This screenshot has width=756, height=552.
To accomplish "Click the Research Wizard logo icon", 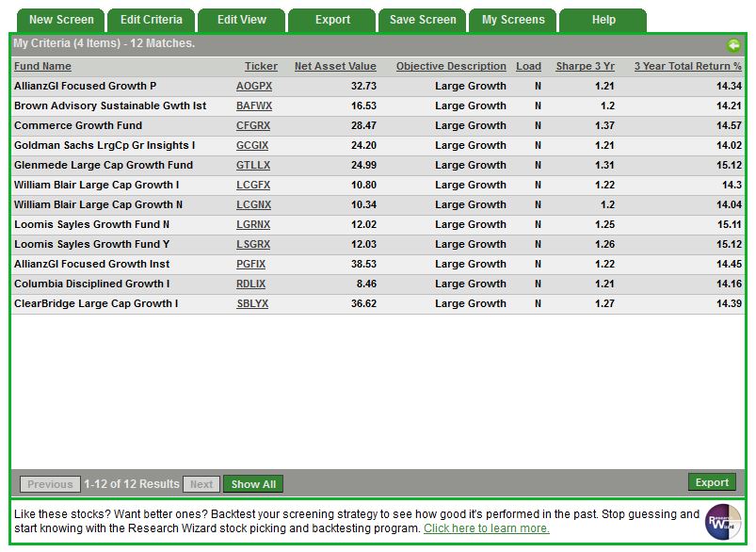I will tap(723, 522).
